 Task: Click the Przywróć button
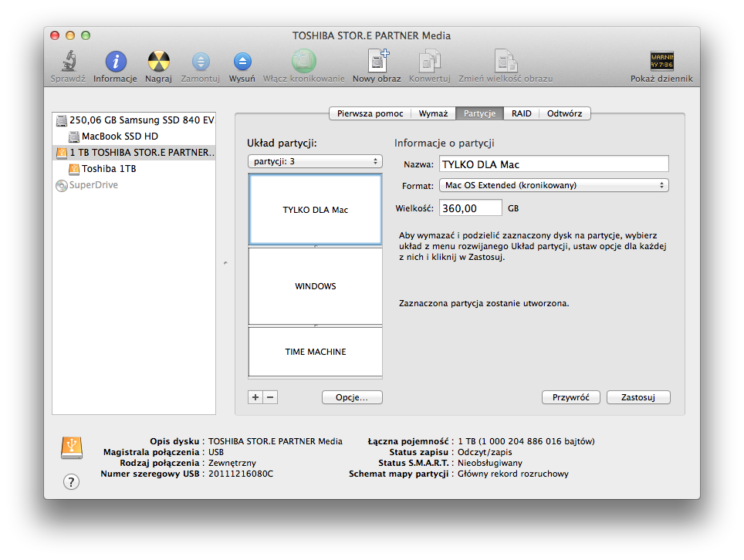571,397
